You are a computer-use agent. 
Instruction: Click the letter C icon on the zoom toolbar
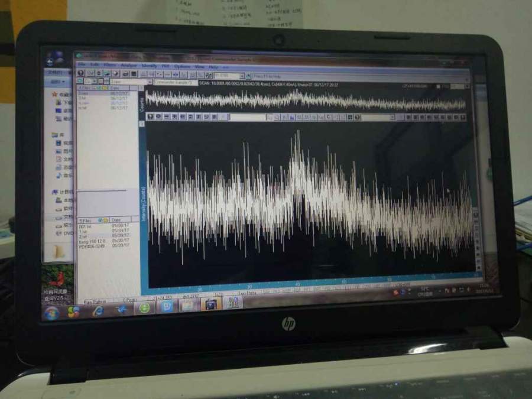[x=328, y=117]
